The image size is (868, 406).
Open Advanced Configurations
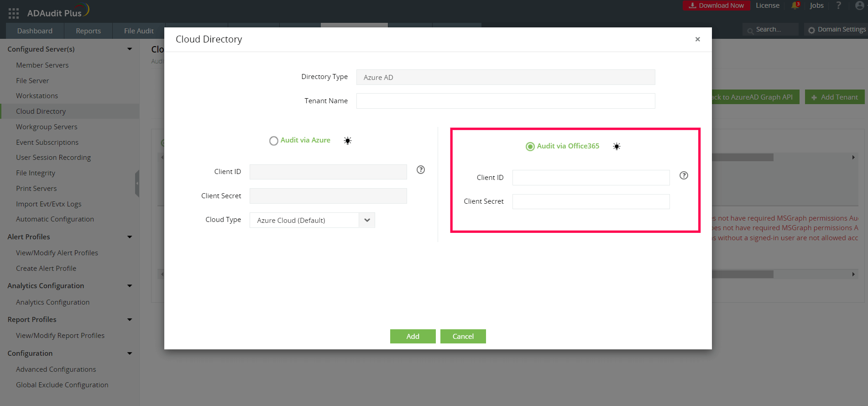tap(56, 369)
